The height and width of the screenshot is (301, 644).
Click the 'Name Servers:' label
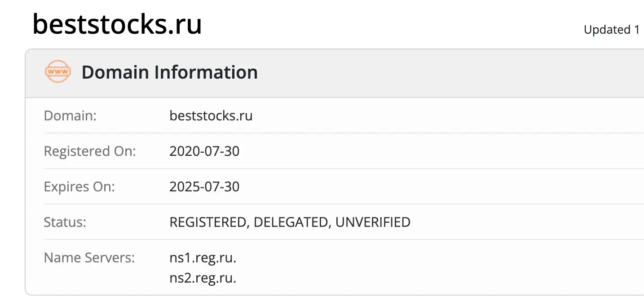[x=89, y=258]
